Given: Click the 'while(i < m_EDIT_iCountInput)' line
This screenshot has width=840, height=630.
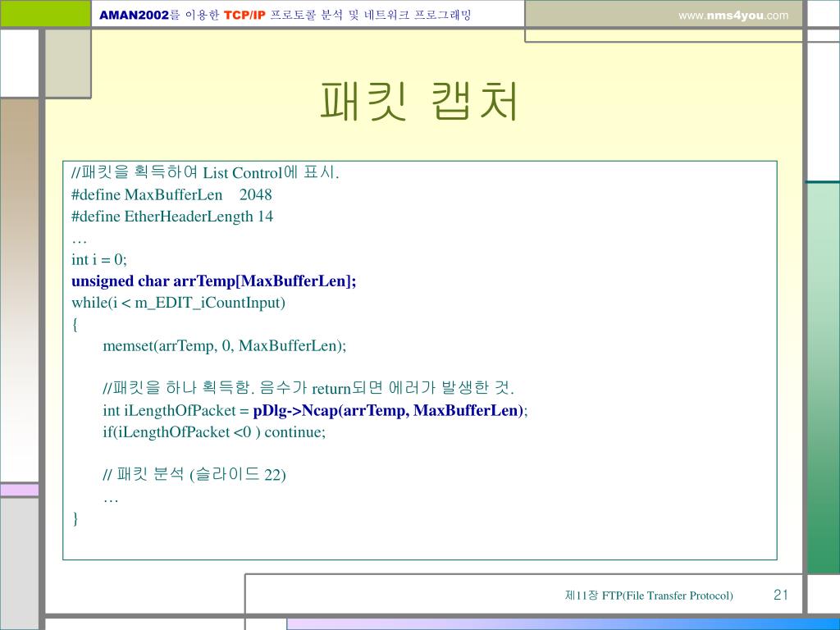Looking at the screenshot, I should coord(178,303).
